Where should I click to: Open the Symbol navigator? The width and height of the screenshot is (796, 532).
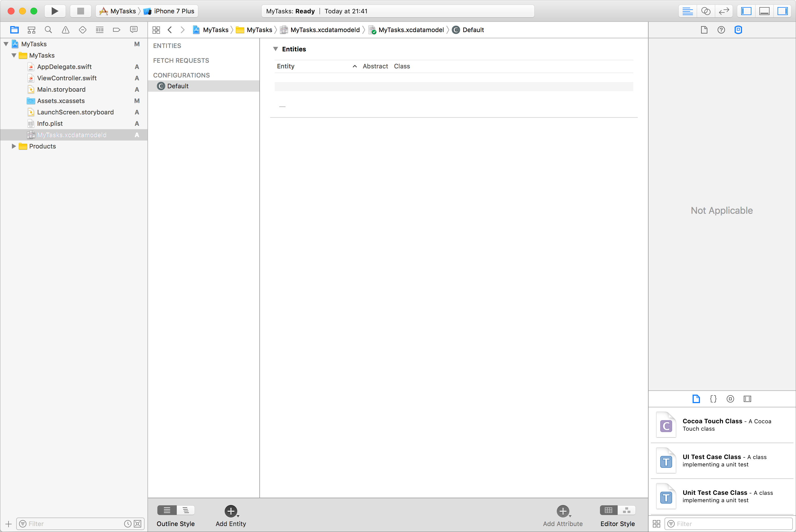point(32,30)
